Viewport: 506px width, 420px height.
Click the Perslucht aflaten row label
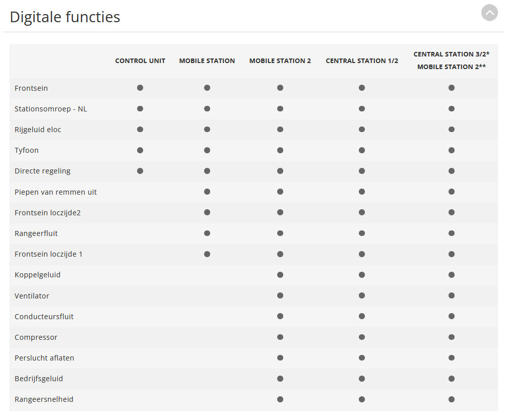coord(44,357)
